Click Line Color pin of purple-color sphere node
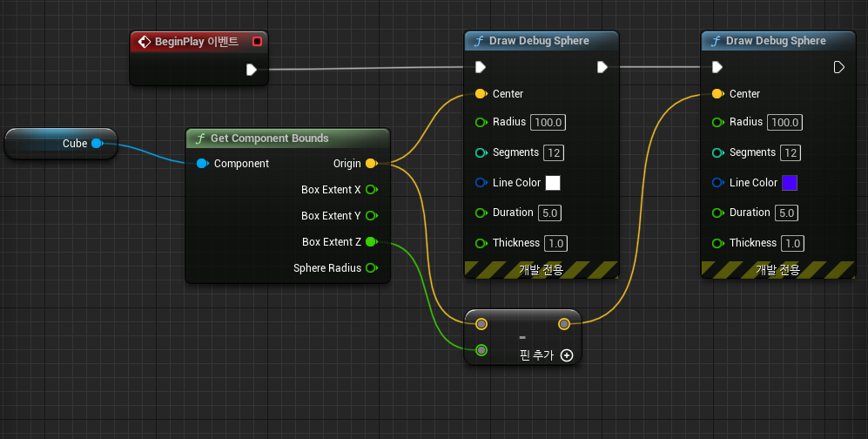 (x=718, y=182)
